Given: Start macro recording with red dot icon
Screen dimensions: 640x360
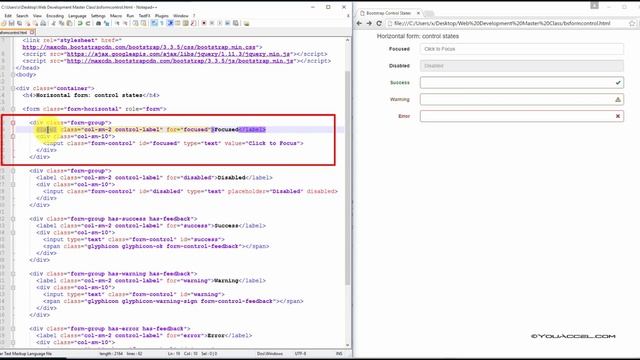Looking at the screenshot, I should pyautogui.click(x=204, y=23).
